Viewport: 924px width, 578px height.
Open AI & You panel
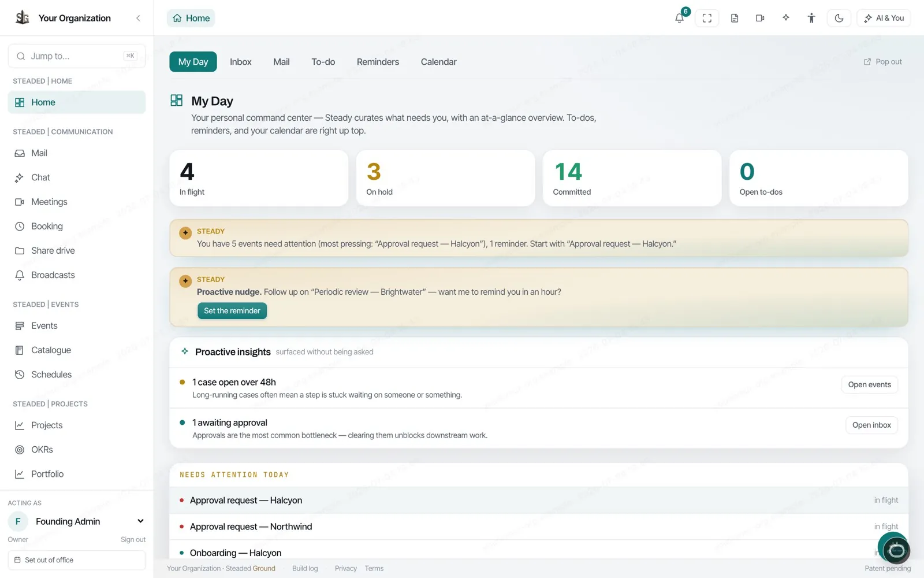tap(884, 18)
